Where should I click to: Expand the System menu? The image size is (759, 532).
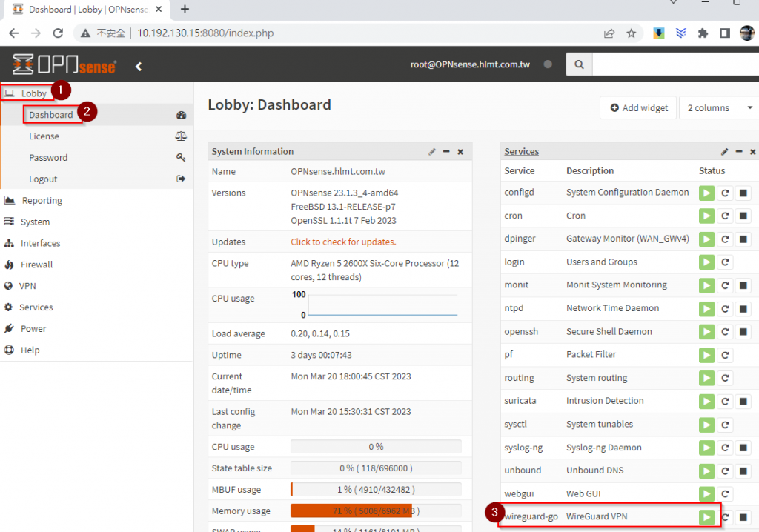coord(35,222)
